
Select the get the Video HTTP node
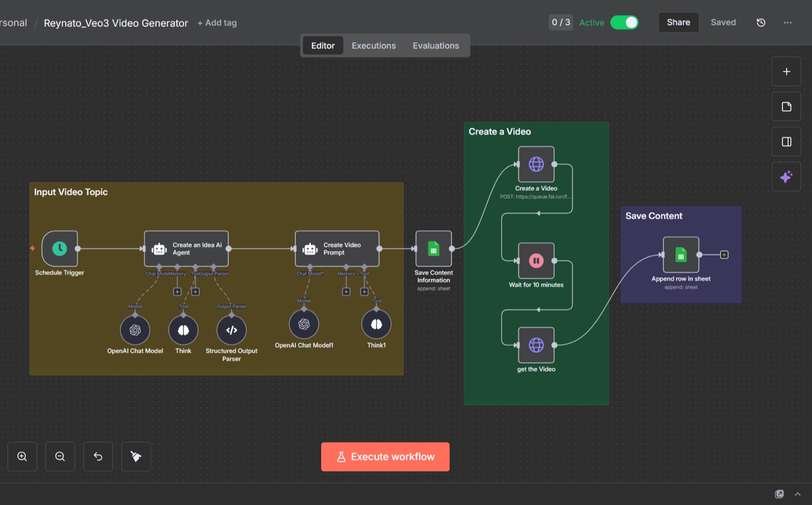(536, 345)
